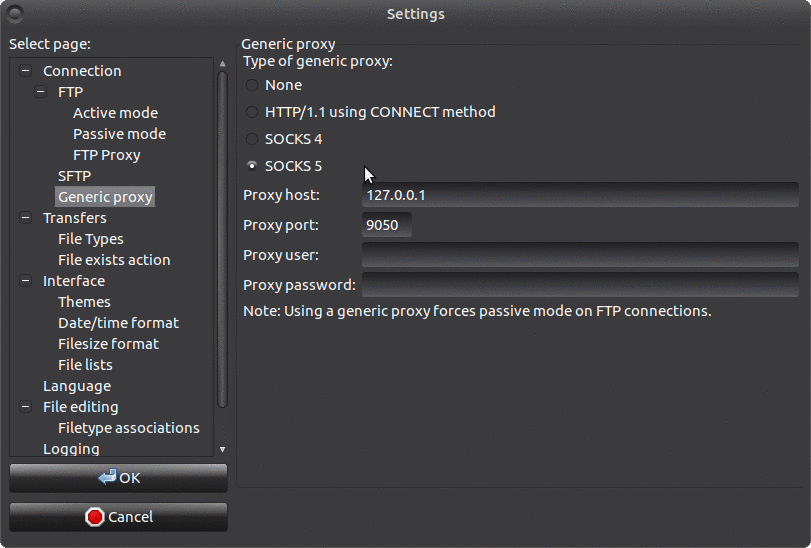Select the SOCKS 5 radio button
Screen dimensions: 811x548
coord(252,166)
